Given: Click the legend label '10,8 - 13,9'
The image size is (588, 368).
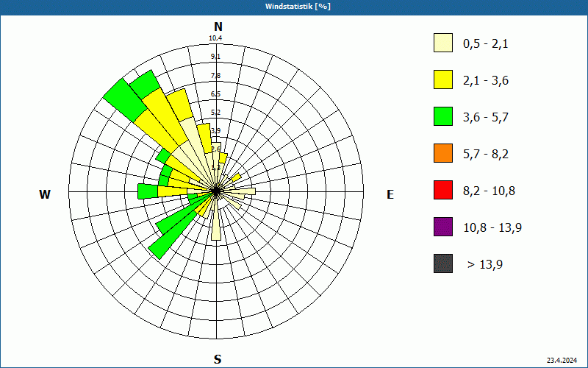Looking at the screenshot, I should coord(492,228).
